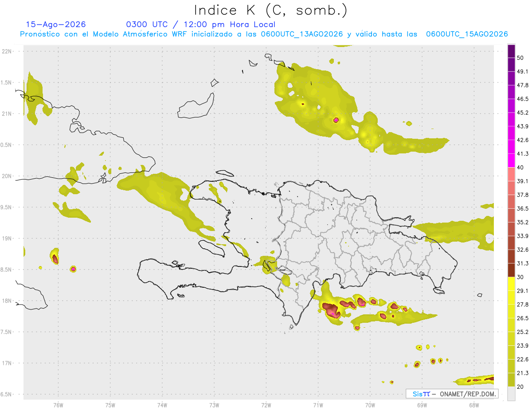532x411 pixels.
Task: Click the '20' colorbar label
Action: (520, 387)
